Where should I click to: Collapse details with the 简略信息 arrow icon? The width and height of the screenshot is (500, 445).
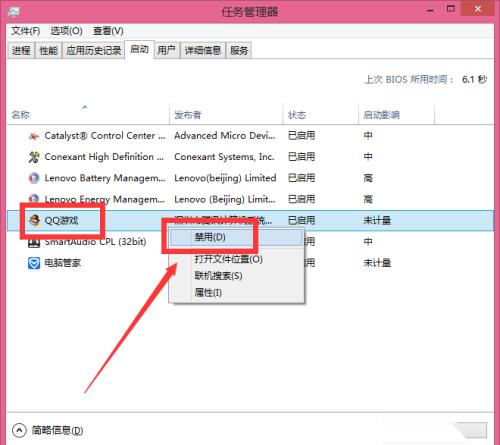coord(19,430)
